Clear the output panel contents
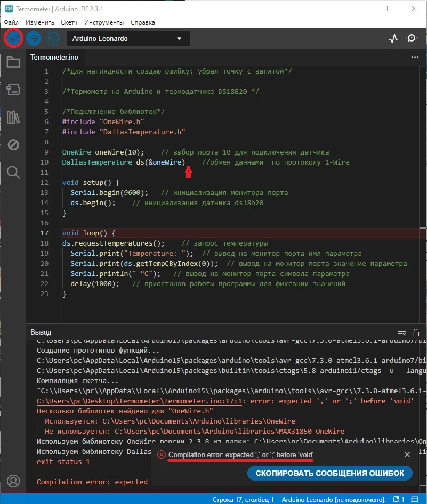 pos(402,332)
